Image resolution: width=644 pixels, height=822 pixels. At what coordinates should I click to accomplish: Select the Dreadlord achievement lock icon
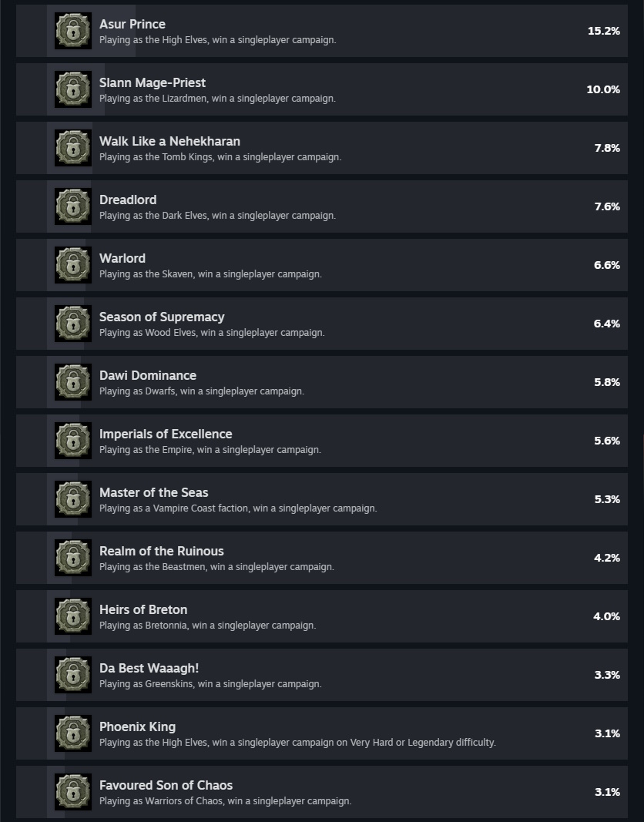coord(73,206)
